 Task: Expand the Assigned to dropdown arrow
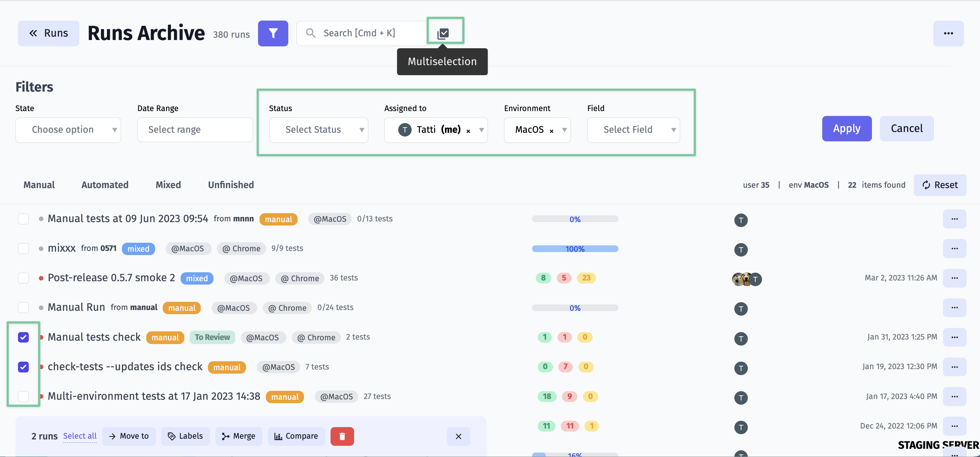(481, 130)
